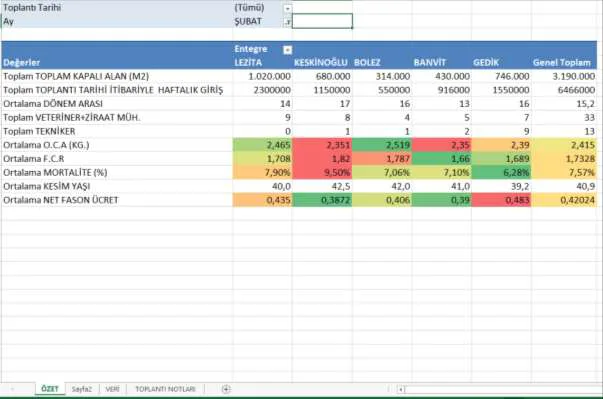Select the HAFTALIK GİRİŞ row label
Image resolution: width=603 pixels, height=399 pixels.
[117, 90]
